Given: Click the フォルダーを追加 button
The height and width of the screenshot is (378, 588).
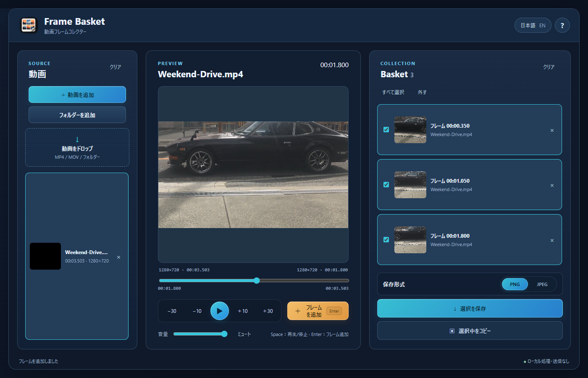Looking at the screenshot, I should click(x=77, y=115).
